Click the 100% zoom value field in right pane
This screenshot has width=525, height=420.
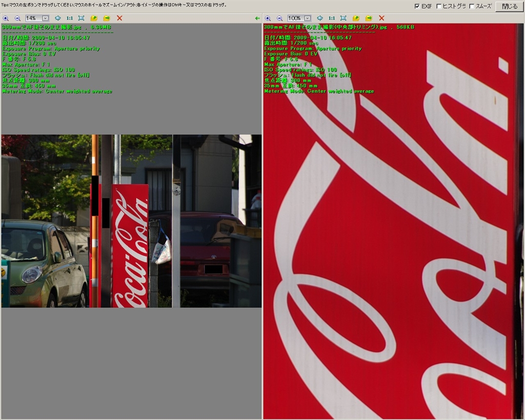coord(296,18)
